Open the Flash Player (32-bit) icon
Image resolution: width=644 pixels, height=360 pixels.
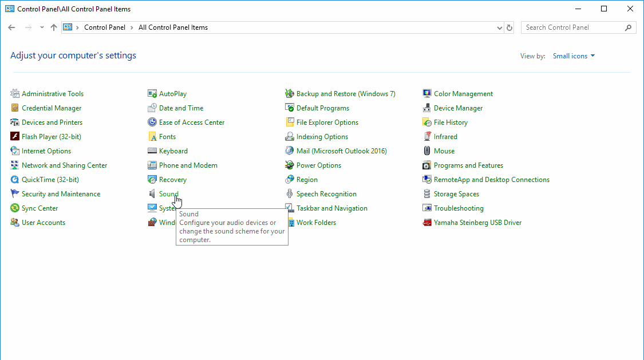click(x=15, y=137)
